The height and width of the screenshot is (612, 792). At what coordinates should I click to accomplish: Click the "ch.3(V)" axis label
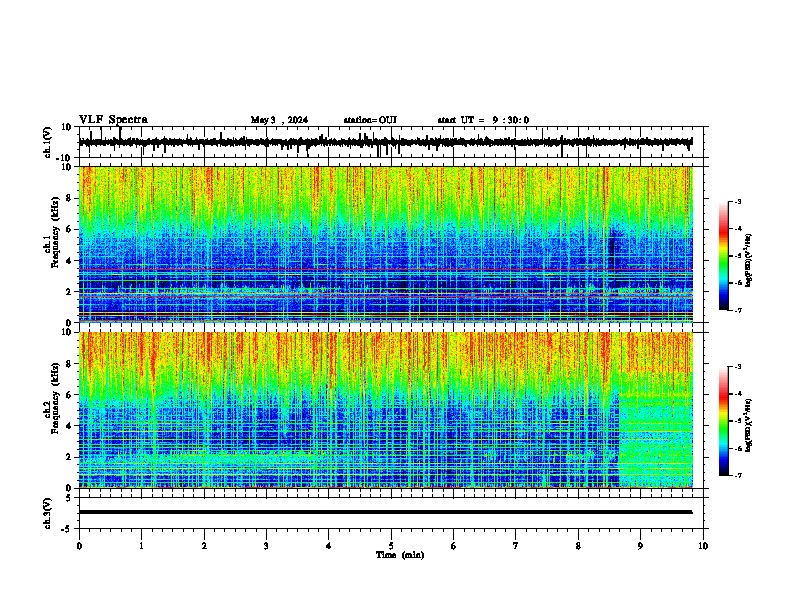(x=48, y=513)
